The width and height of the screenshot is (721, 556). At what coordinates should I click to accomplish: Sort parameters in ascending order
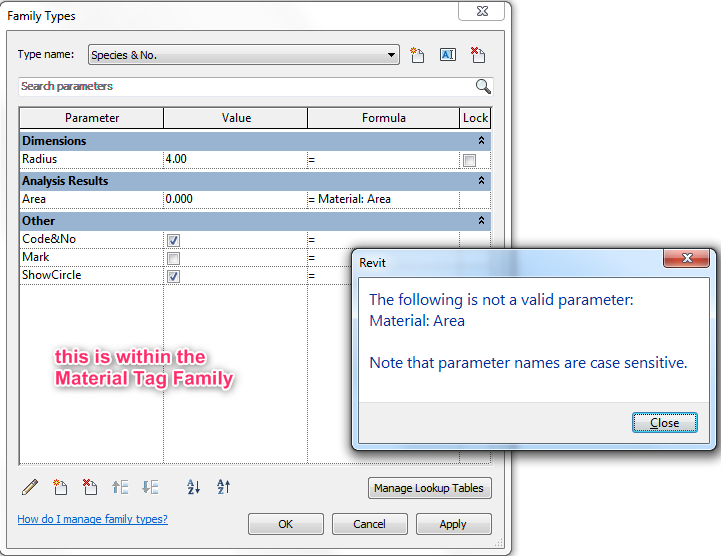194,487
